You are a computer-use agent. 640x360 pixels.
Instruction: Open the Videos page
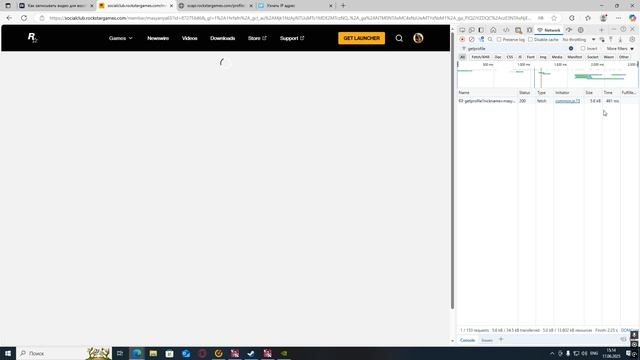(189, 38)
